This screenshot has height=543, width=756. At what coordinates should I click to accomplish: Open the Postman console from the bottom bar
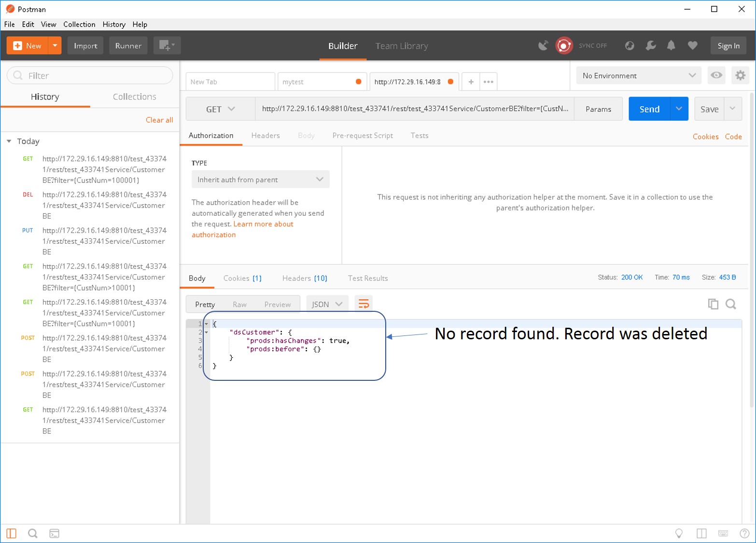click(x=54, y=533)
